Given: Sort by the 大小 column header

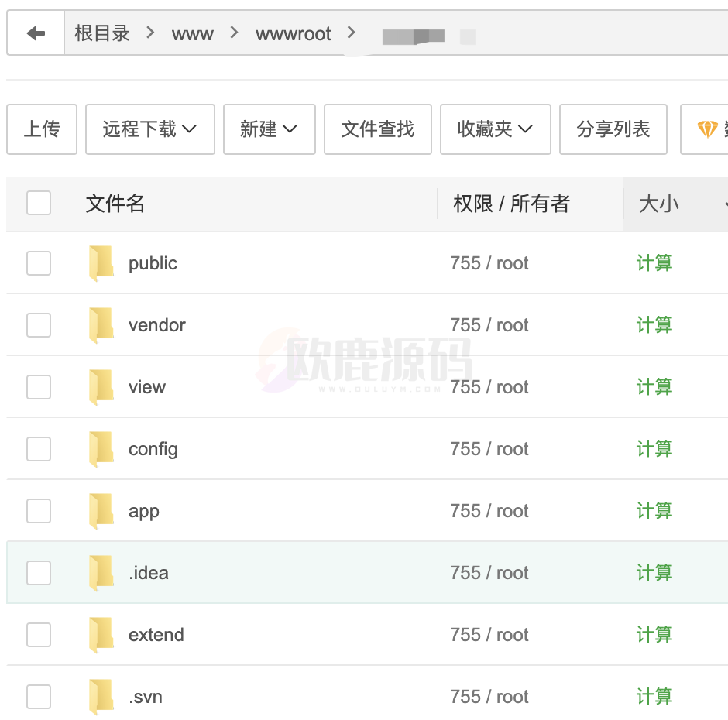Looking at the screenshot, I should point(659,204).
